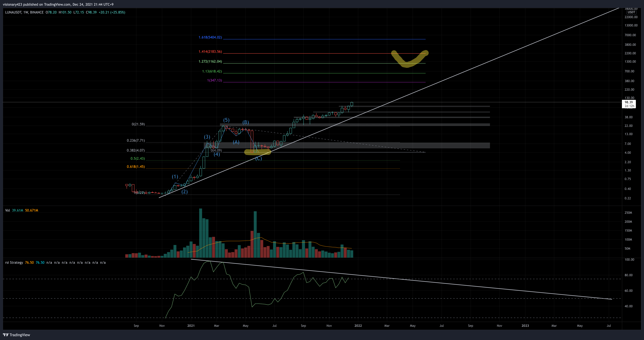Select the corrective wave (B) label
Image resolution: width=644 pixels, height=340 pixels.
[245, 122]
